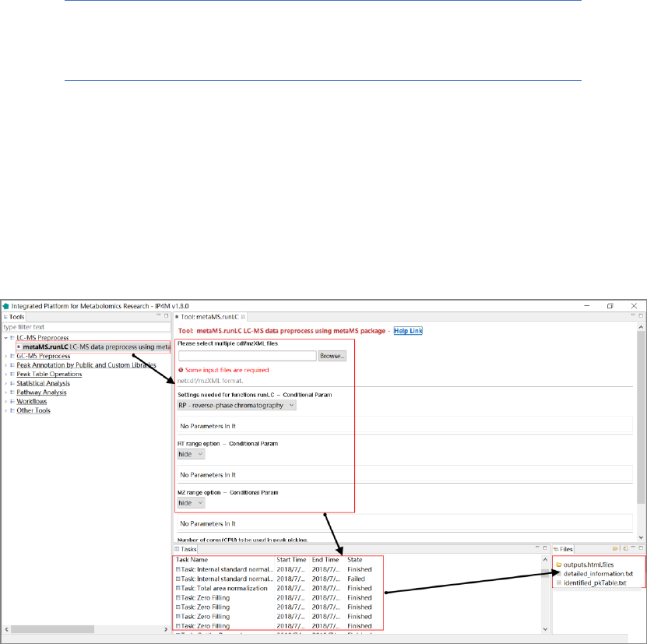Click the IP4M application icon in title bar
The image size is (647, 644).
click(x=5, y=306)
